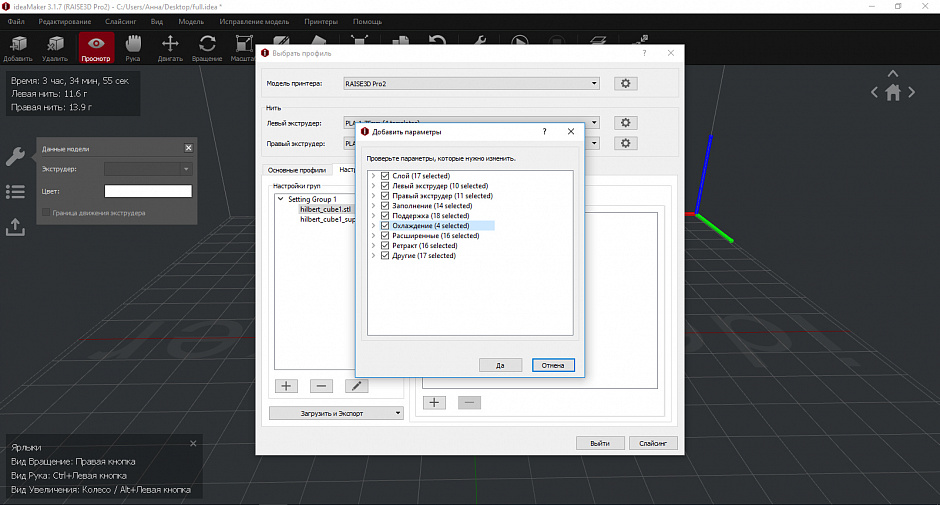The image size is (940, 505).
Task: Close the Данные модели panel
Action: pos(188,148)
